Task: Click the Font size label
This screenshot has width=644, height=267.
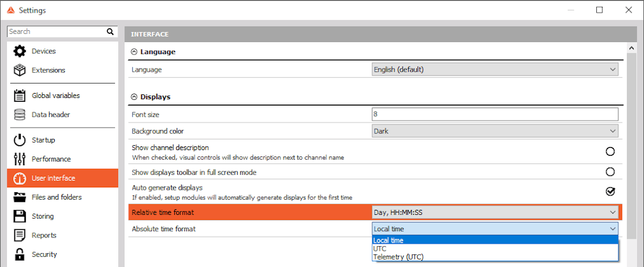Action: (x=145, y=114)
